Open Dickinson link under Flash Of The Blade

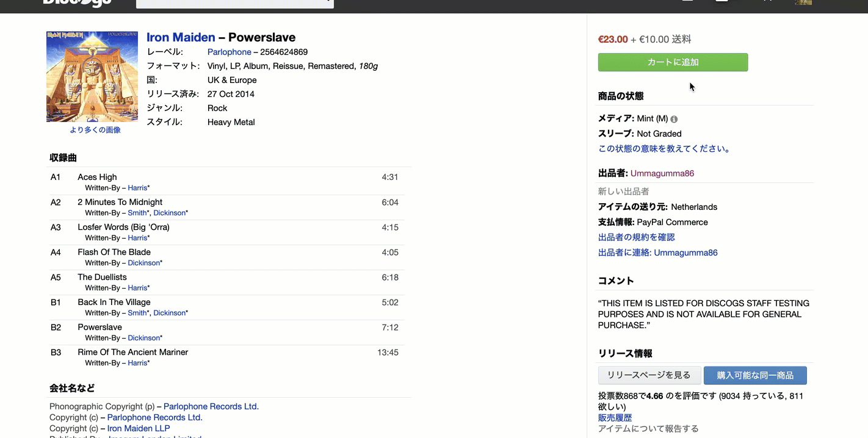click(x=144, y=263)
